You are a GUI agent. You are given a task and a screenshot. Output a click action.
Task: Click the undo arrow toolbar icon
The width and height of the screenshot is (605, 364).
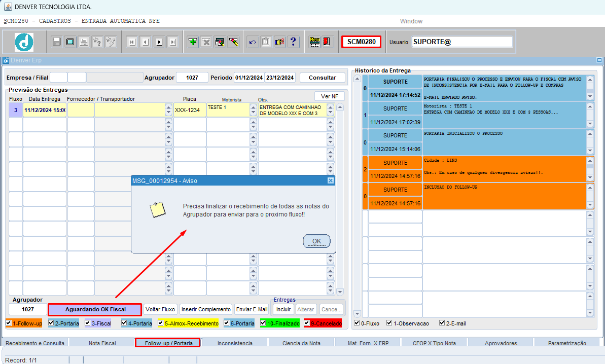click(252, 42)
